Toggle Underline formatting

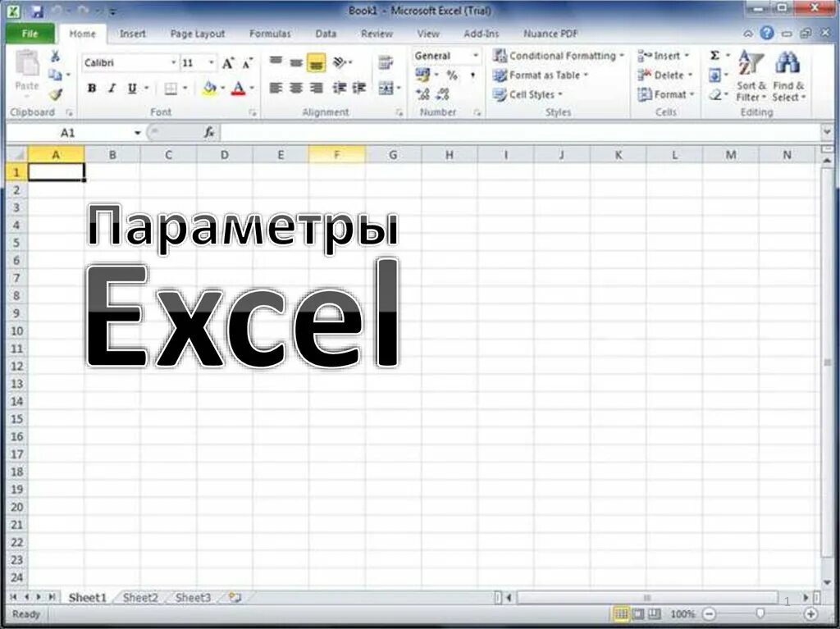coord(132,88)
